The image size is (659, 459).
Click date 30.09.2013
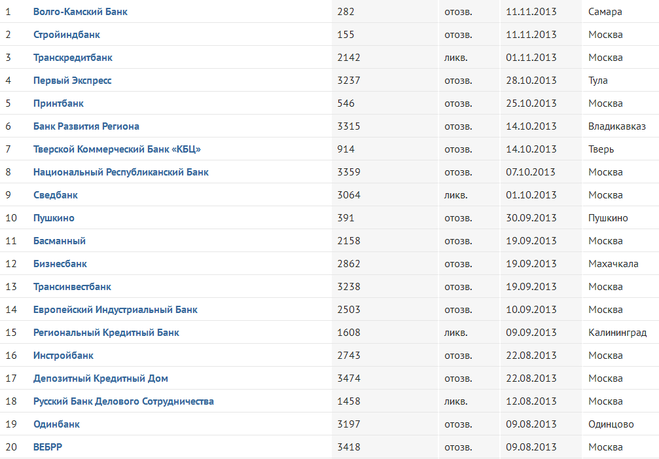531,218
